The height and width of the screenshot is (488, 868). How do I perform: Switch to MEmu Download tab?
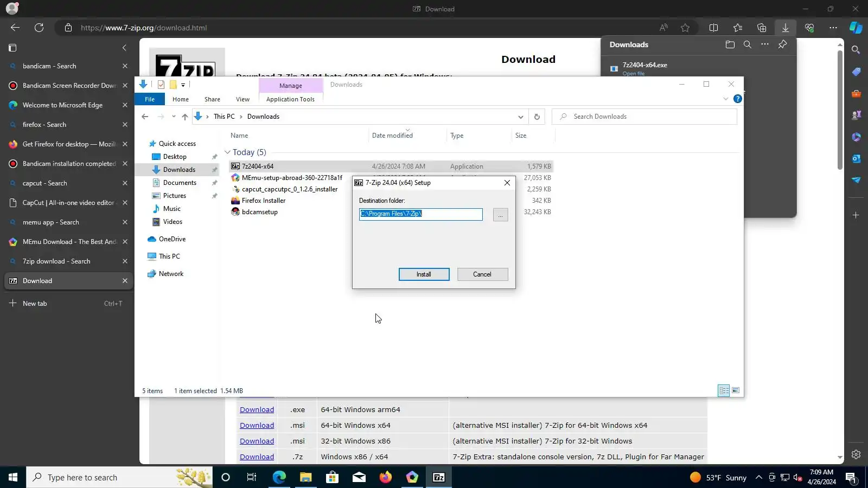pyautogui.click(x=68, y=242)
